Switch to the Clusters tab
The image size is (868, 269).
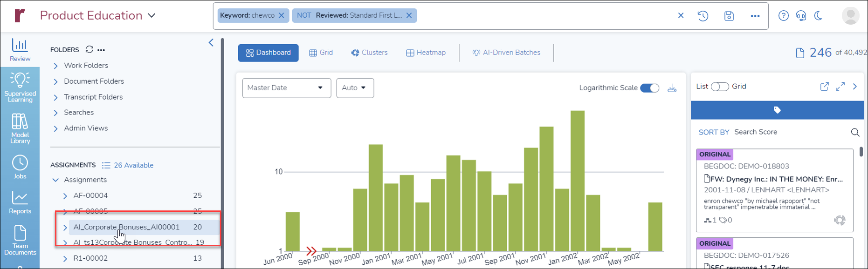369,53
